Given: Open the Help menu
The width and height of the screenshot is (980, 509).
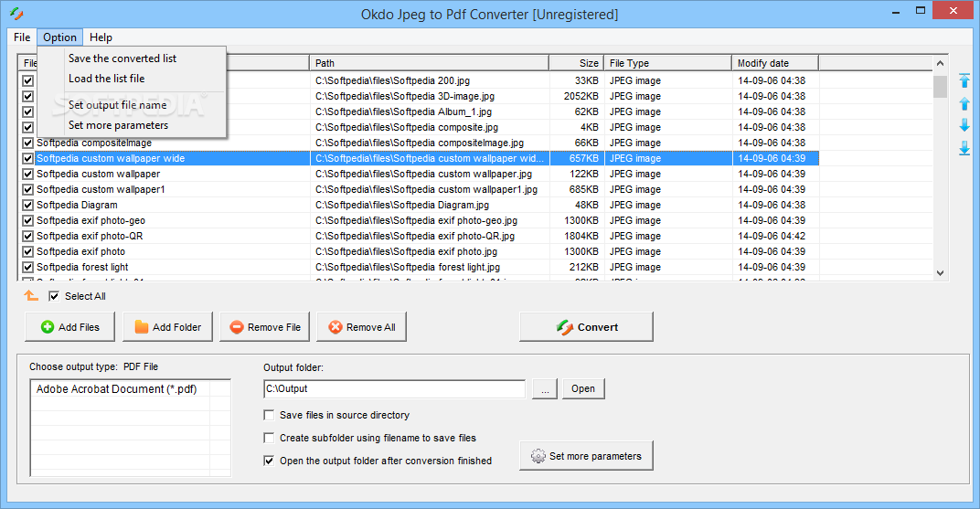Looking at the screenshot, I should coord(101,37).
